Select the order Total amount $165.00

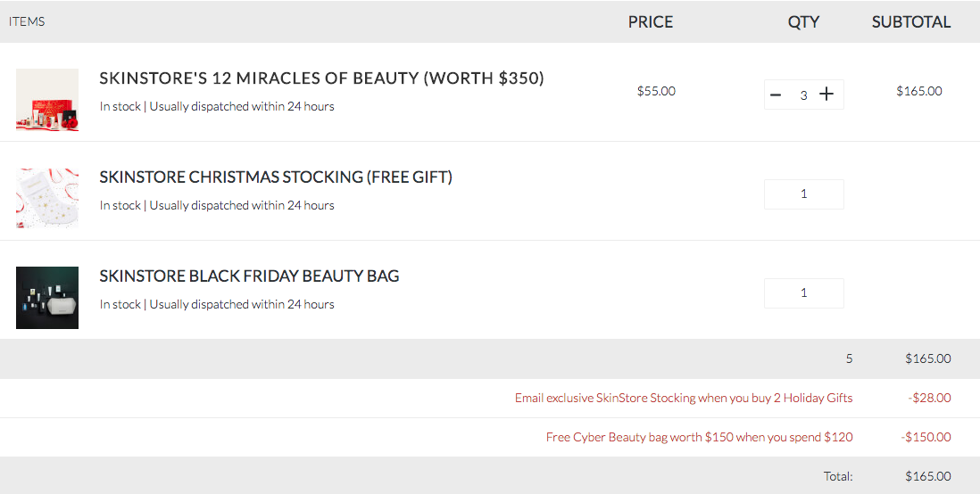click(x=928, y=476)
